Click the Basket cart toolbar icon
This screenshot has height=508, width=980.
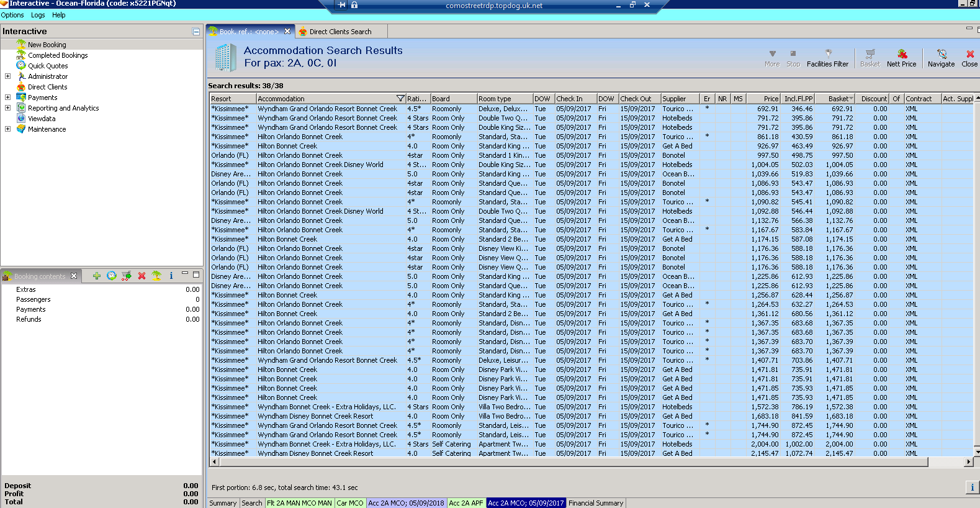(x=870, y=54)
